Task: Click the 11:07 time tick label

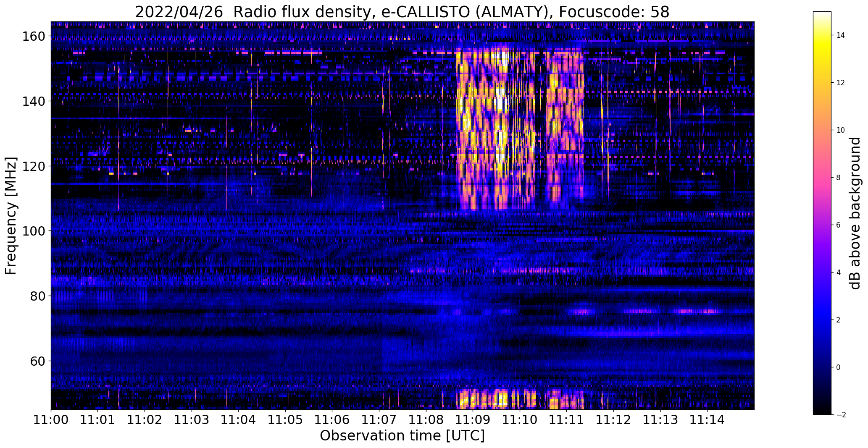Action: pyautogui.click(x=379, y=420)
